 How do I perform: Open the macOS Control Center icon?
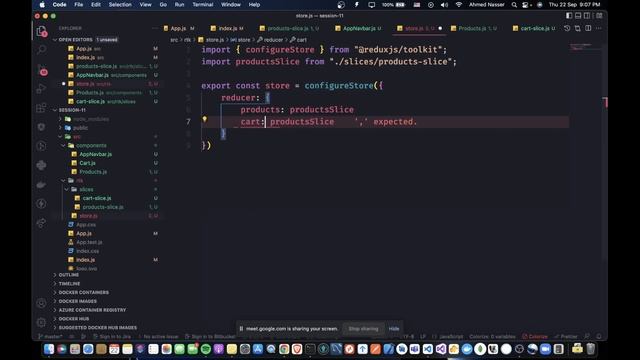point(526,4)
